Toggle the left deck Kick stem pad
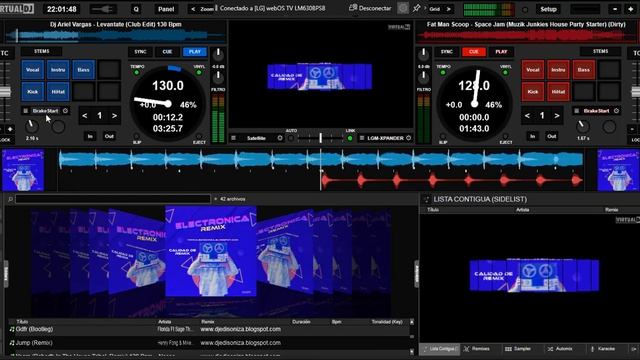The width and height of the screenshot is (640, 360). 33,92
